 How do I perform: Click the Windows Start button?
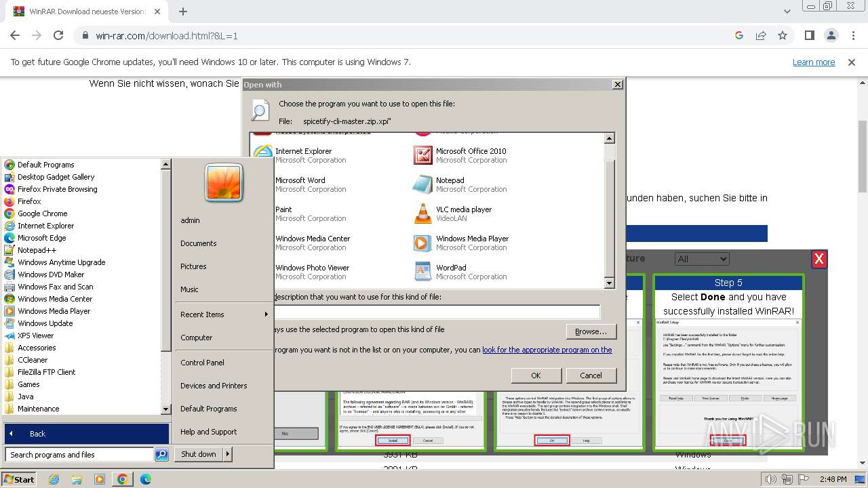tap(19, 479)
